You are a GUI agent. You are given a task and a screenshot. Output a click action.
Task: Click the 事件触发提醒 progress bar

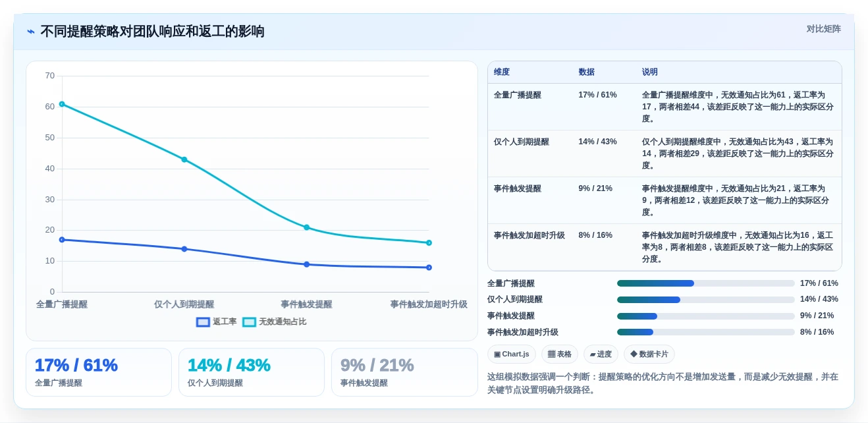[705, 316]
